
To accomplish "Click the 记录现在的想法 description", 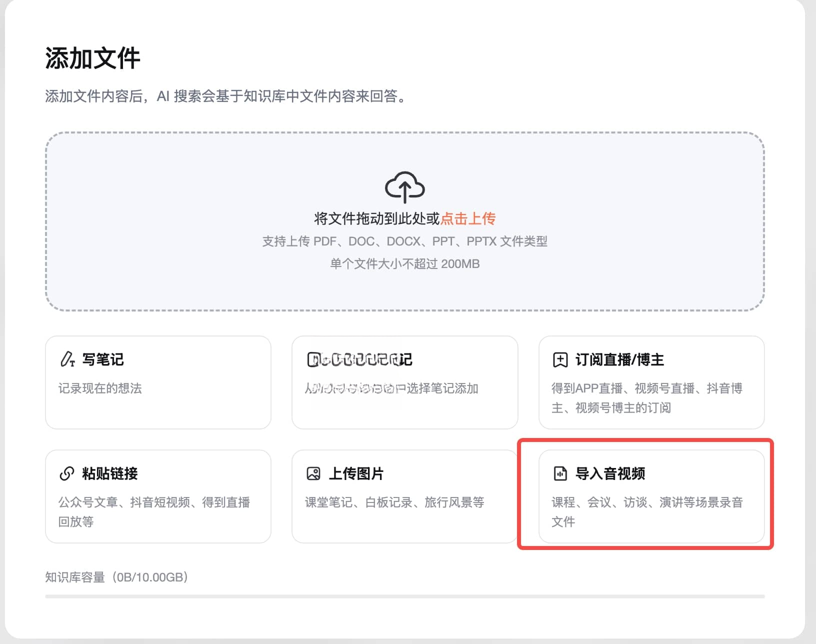I will (100, 388).
